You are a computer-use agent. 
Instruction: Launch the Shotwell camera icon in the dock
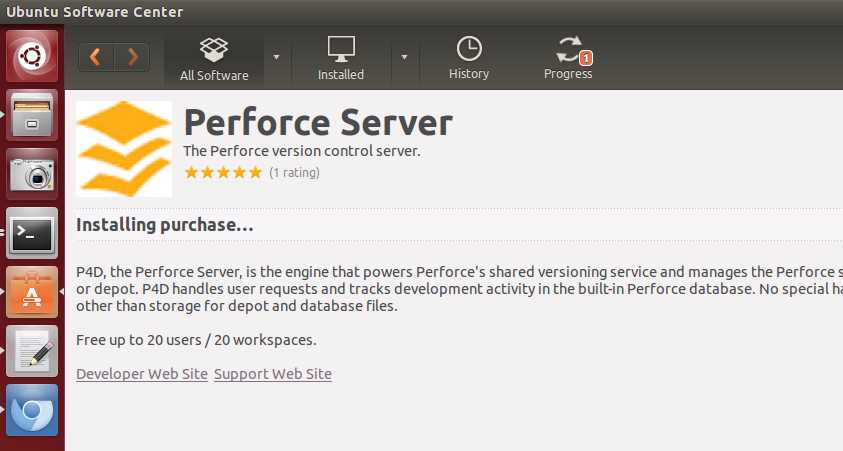pos(32,174)
